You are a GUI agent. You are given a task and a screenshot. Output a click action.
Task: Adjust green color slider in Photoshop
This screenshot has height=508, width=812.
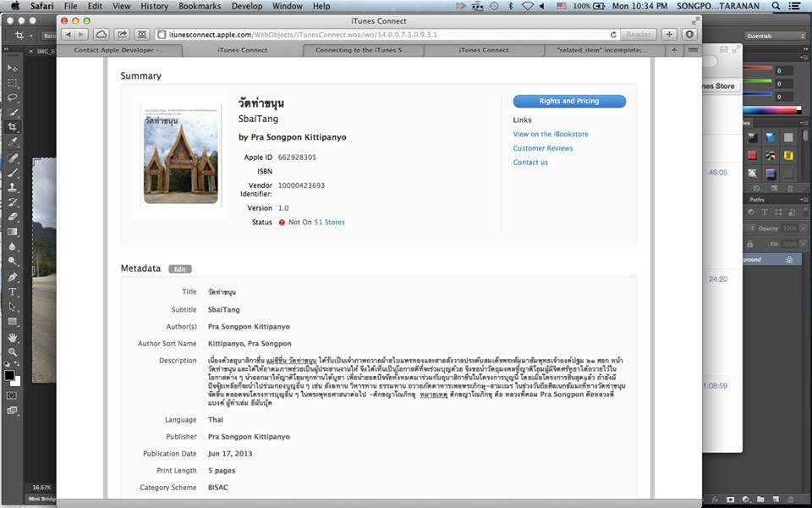[758, 81]
